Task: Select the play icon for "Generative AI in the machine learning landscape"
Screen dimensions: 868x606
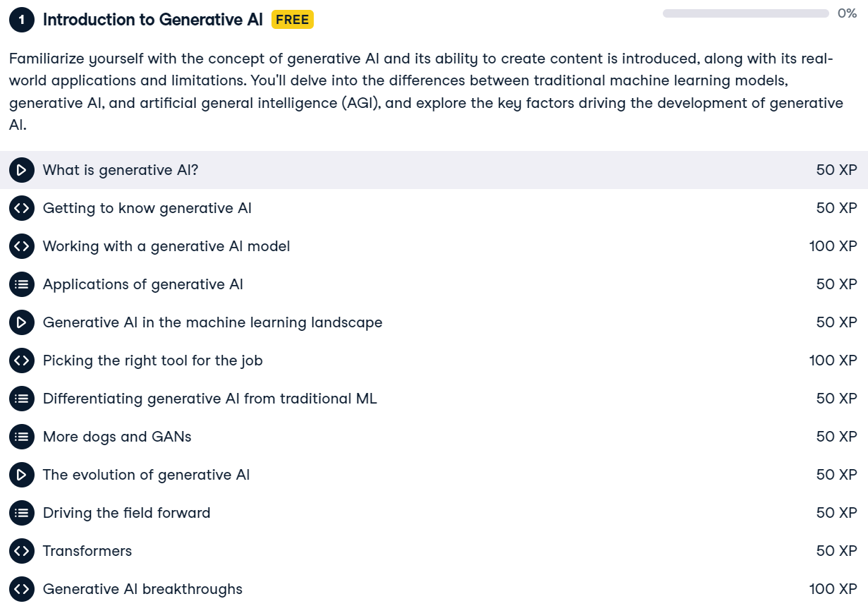Action: pos(22,322)
